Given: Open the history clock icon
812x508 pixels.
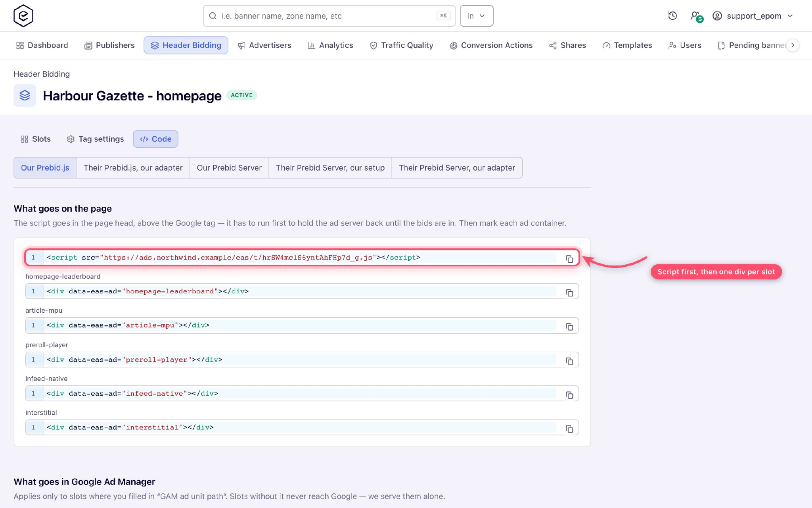Looking at the screenshot, I should click(x=672, y=16).
